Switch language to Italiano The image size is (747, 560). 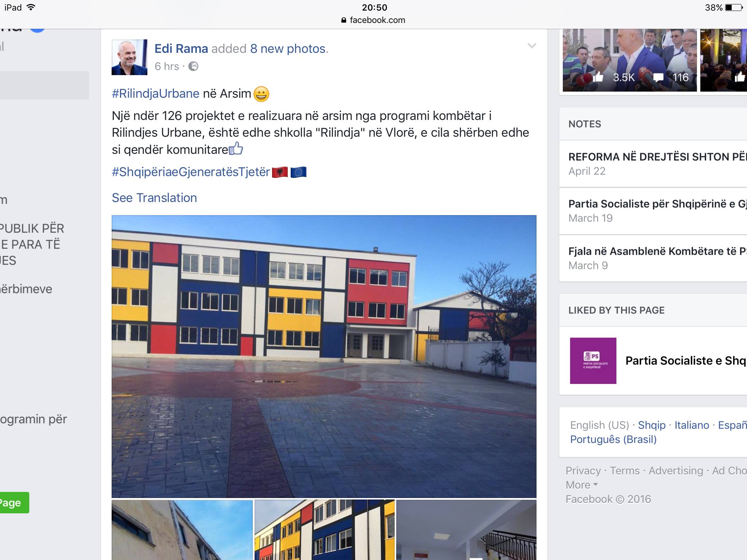point(692,425)
